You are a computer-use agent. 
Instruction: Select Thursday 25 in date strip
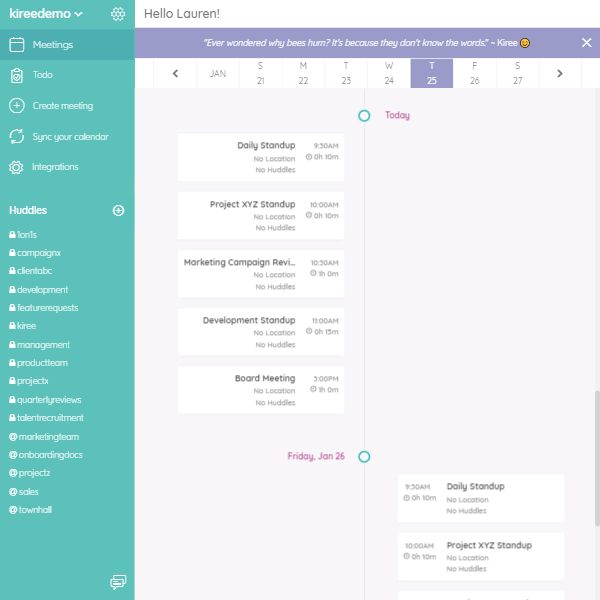[432, 73]
